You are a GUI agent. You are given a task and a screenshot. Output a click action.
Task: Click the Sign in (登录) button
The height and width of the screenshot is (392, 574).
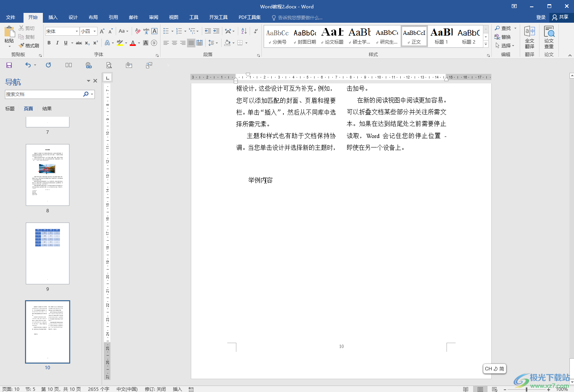541,17
